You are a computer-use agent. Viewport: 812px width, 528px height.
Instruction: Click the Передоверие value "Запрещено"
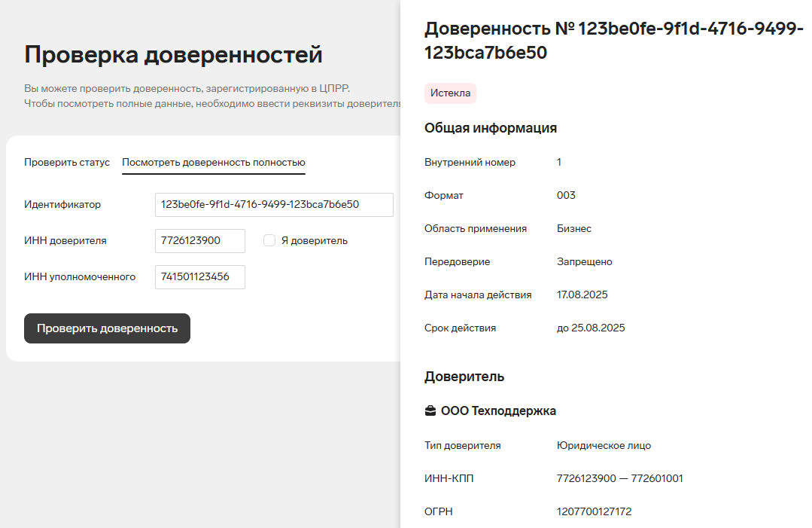(584, 261)
